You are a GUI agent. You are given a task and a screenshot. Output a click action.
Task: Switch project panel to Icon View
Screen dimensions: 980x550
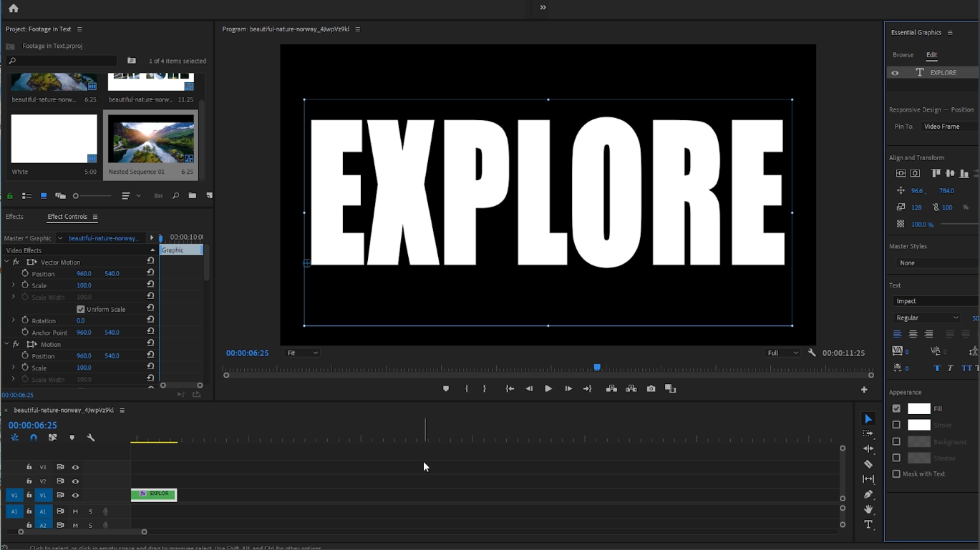(x=44, y=196)
